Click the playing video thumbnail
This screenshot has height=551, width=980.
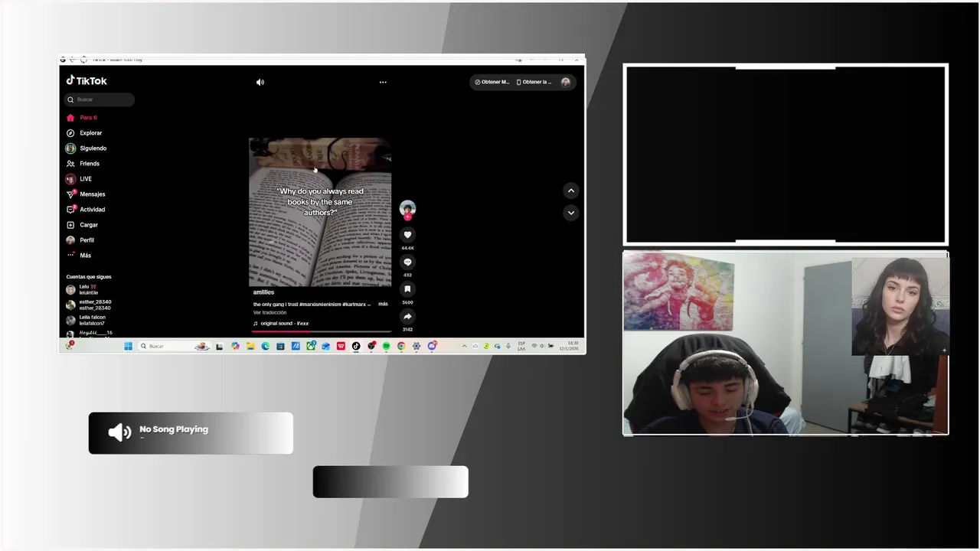(x=320, y=212)
